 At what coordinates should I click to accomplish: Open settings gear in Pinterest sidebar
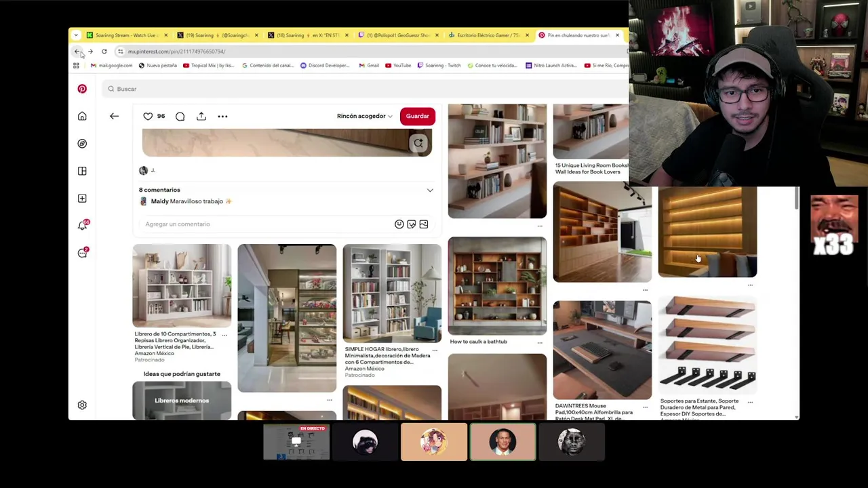click(x=82, y=405)
